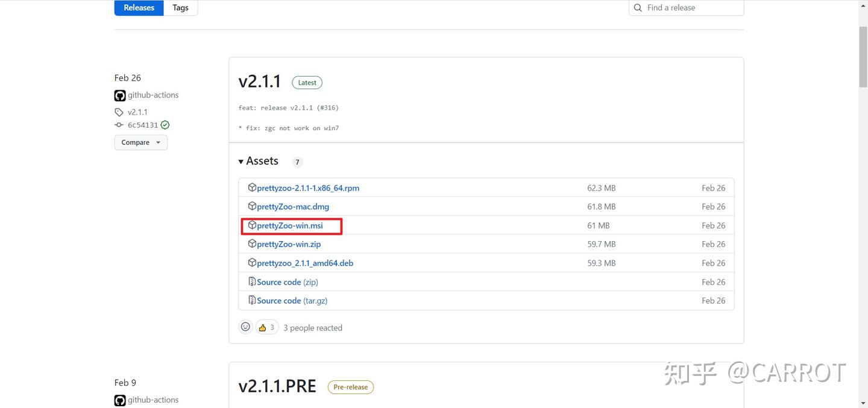Click the magnifier icon in Find a release
The image size is (868, 408).
click(x=638, y=7)
